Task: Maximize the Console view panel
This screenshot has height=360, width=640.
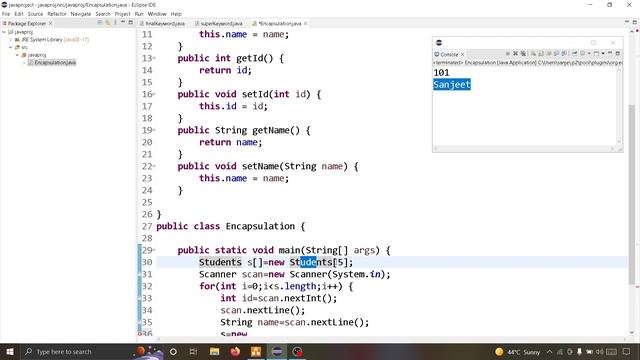Action: [x=618, y=53]
